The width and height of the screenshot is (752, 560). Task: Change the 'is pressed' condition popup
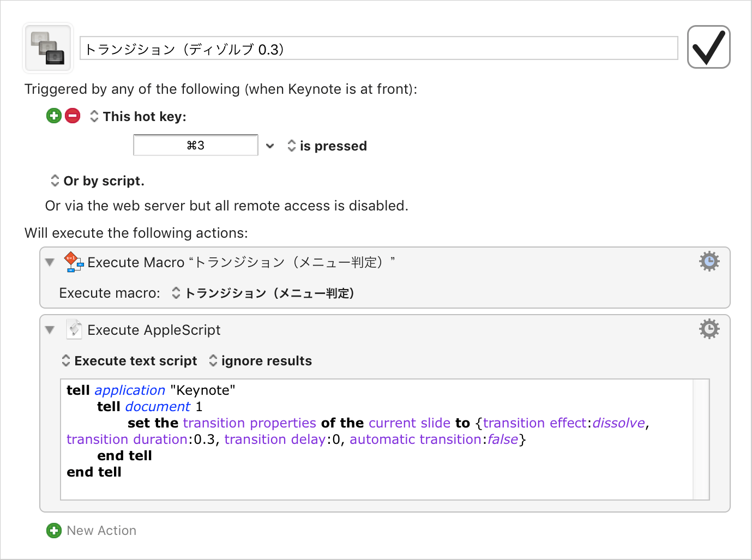[327, 146]
